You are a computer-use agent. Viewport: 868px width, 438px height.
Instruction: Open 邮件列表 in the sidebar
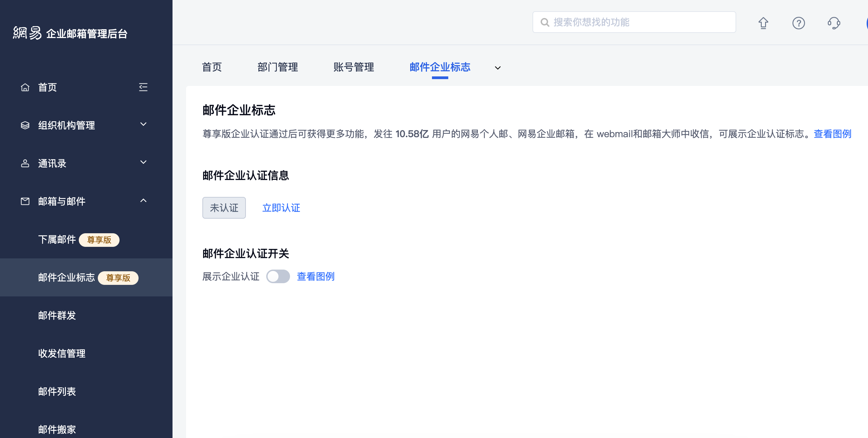[x=57, y=392]
